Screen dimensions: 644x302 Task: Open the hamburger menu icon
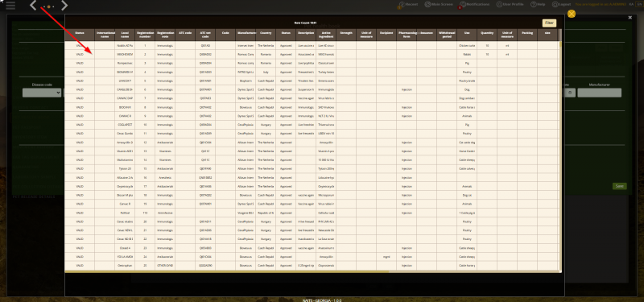tap(10, 6)
